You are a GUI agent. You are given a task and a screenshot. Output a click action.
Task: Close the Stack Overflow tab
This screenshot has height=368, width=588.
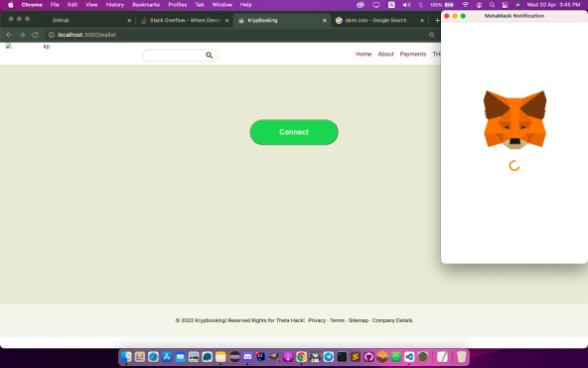[226, 20]
